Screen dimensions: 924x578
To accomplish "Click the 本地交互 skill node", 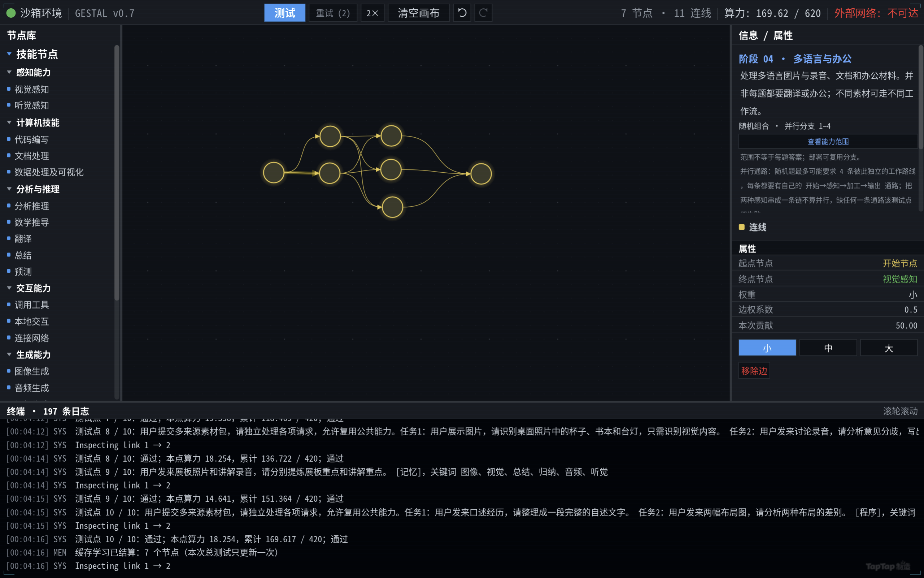I will (x=31, y=321).
